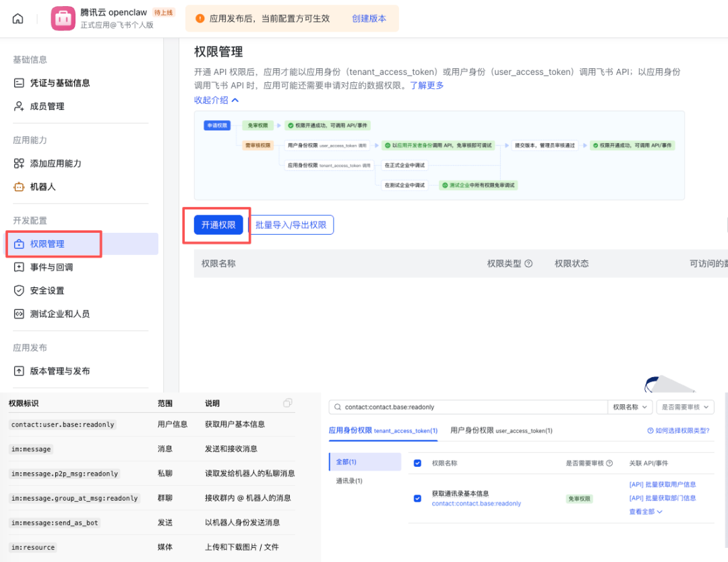The width and height of the screenshot is (728, 562).
Task: Click the 开通权限 button
Action: click(217, 226)
